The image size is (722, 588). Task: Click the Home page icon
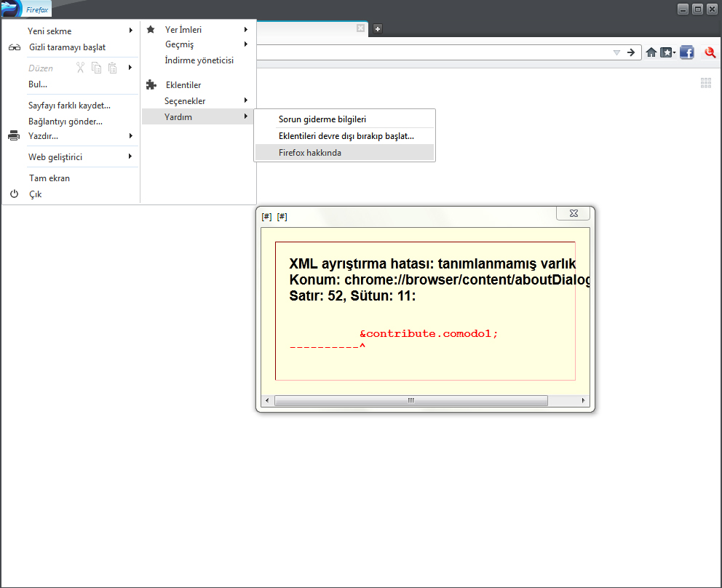[651, 52]
